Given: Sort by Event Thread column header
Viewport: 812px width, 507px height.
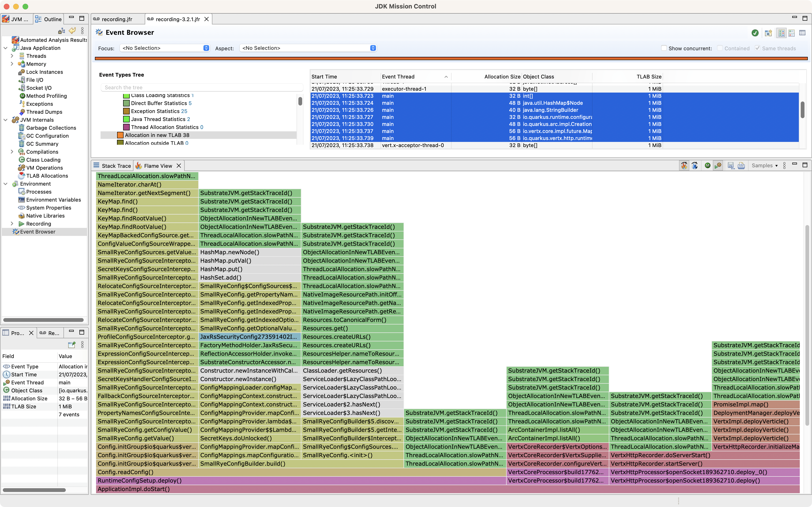Looking at the screenshot, I should pos(415,76).
